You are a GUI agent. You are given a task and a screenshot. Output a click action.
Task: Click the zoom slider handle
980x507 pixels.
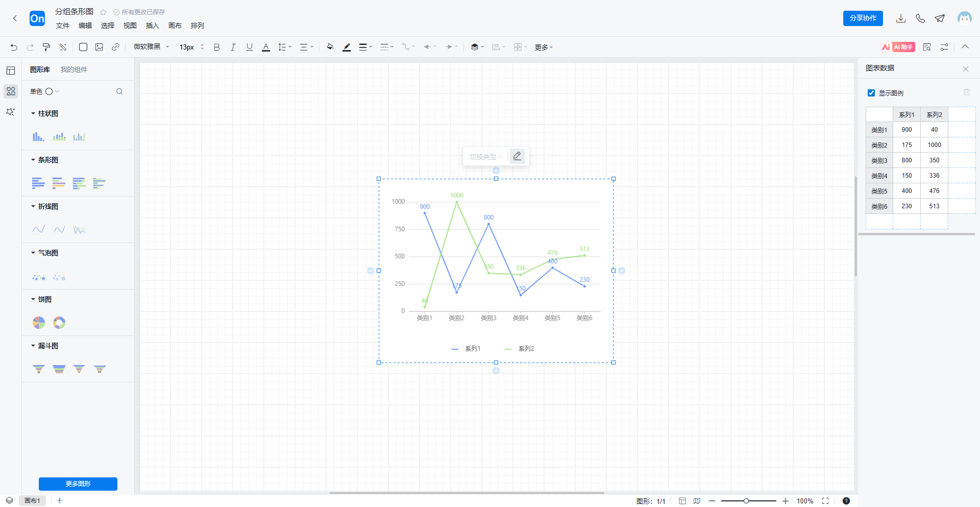point(746,501)
